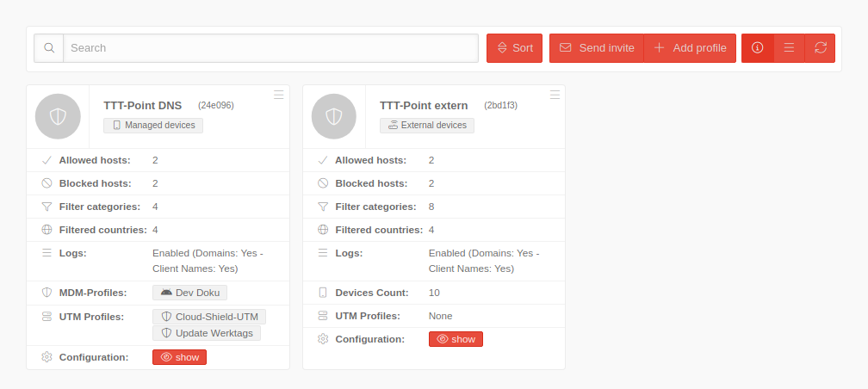The height and width of the screenshot is (389, 868).
Task: Click the Send invite button
Action: pyautogui.click(x=597, y=48)
